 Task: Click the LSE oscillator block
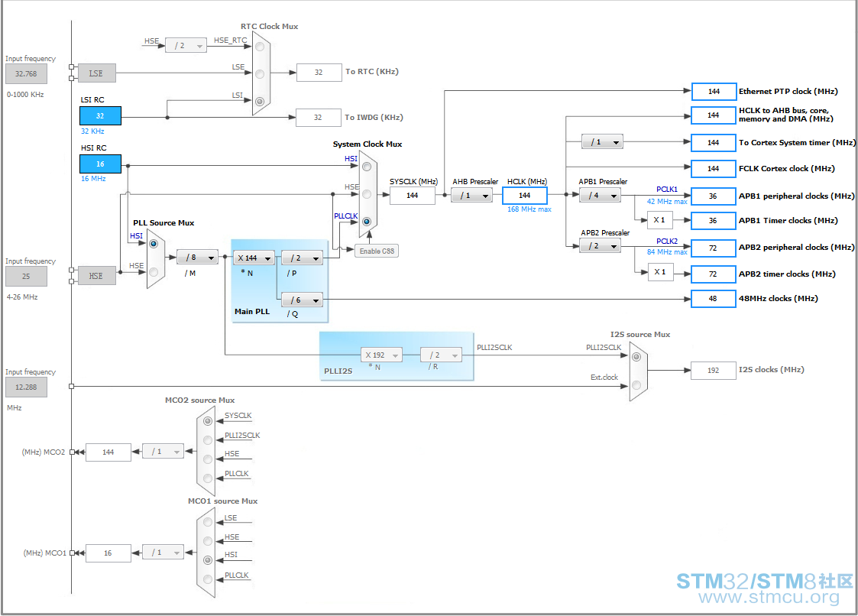click(x=96, y=73)
